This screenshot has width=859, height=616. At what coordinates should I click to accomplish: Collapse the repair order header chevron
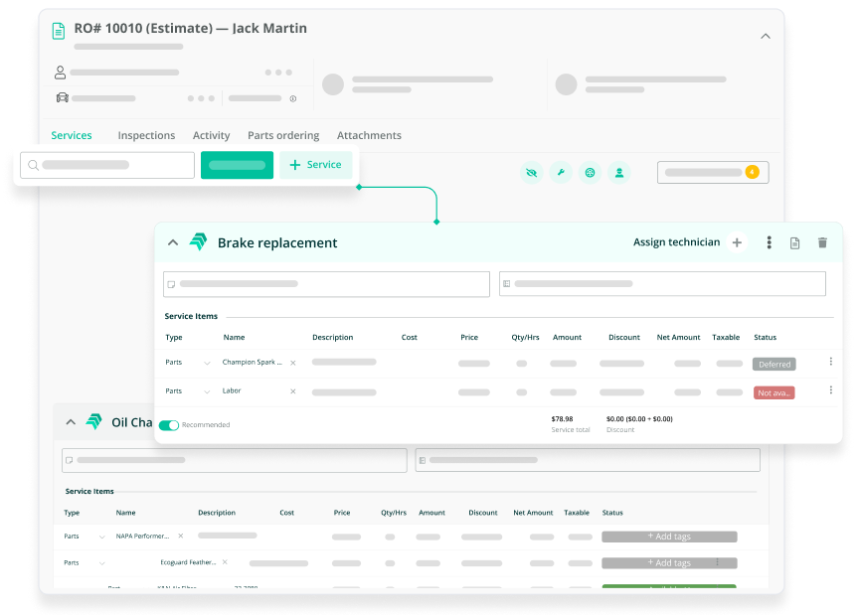point(765,36)
